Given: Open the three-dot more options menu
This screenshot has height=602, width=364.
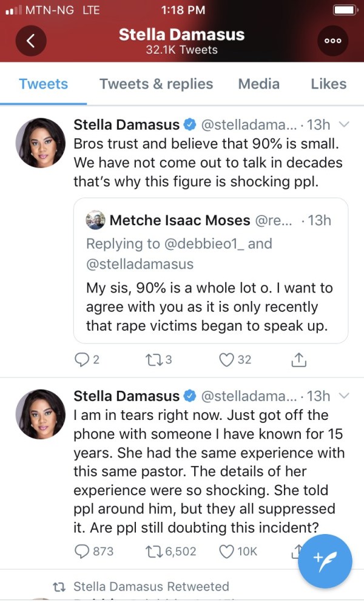Looking at the screenshot, I should tap(333, 41).
